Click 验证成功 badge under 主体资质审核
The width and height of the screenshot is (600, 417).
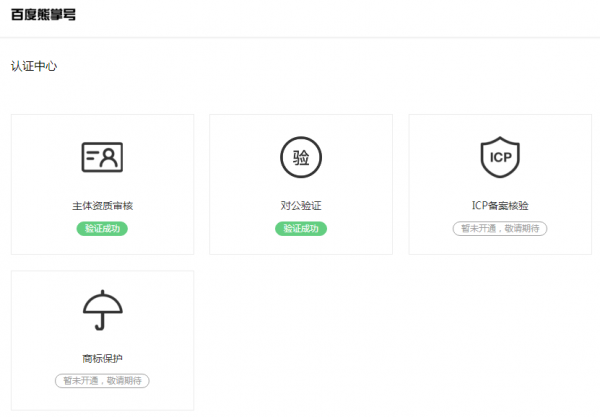(102, 229)
